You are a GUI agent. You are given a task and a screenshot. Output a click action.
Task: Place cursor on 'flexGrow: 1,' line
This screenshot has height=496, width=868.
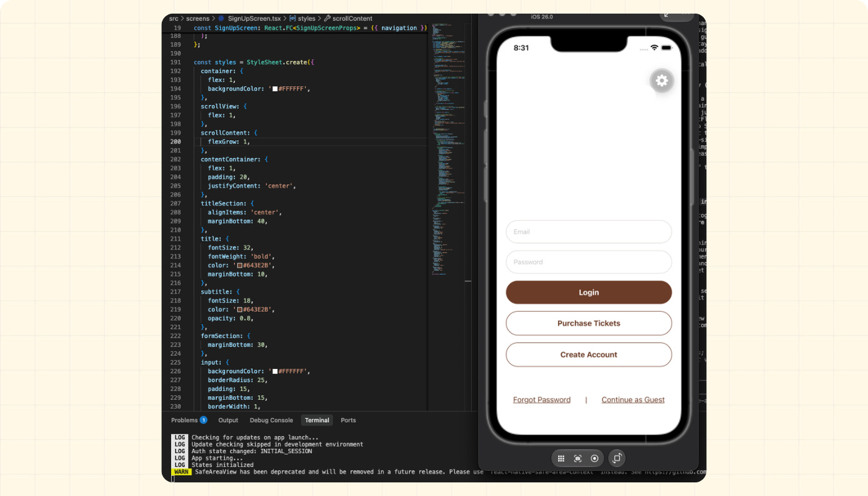coord(229,142)
